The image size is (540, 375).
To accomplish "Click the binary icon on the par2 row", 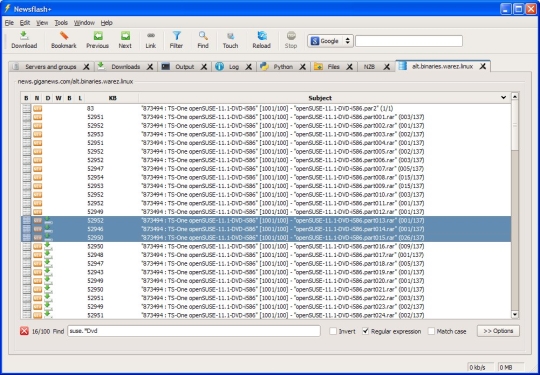I will [27, 108].
